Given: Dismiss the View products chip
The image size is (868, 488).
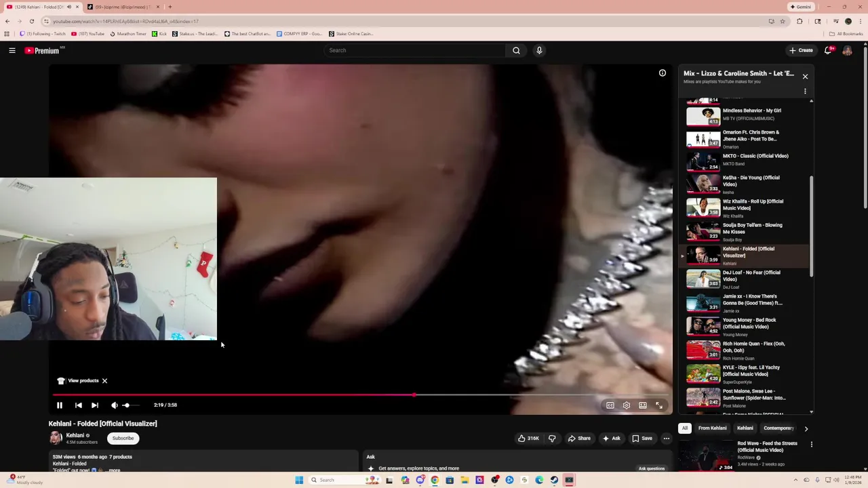Looking at the screenshot, I should 104,381.
